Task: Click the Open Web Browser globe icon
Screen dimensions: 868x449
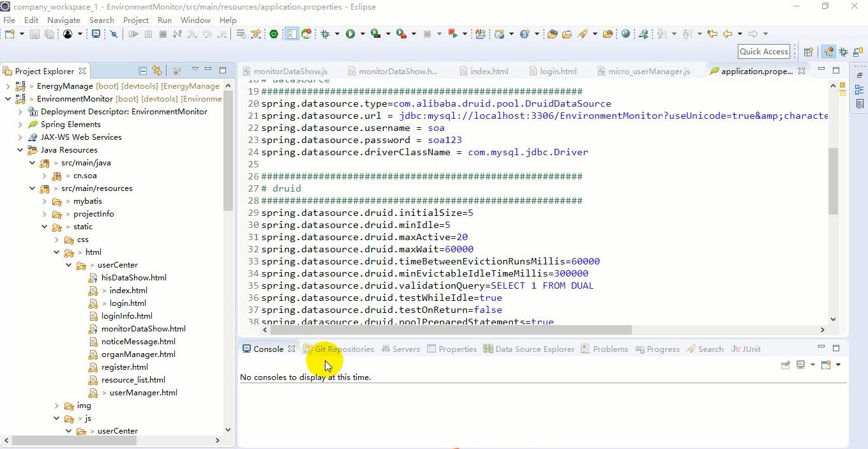Action: point(625,34)
